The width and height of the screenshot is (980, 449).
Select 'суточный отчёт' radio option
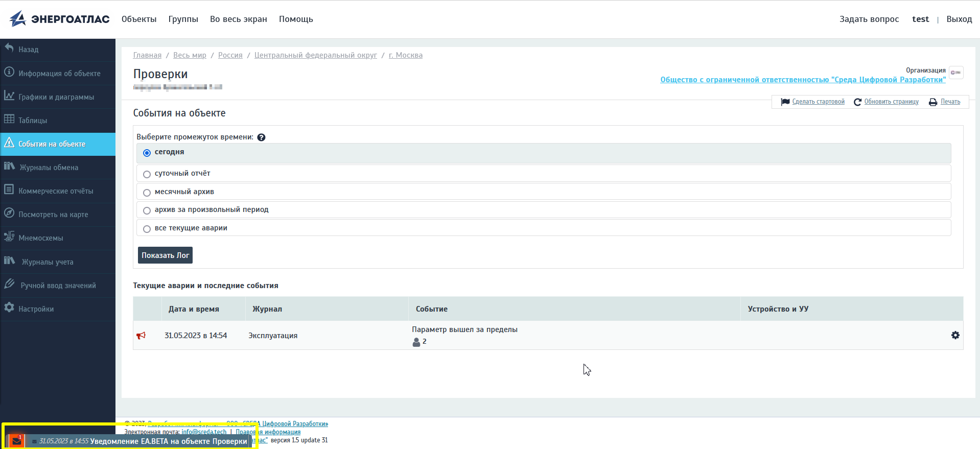coord(147,174)
